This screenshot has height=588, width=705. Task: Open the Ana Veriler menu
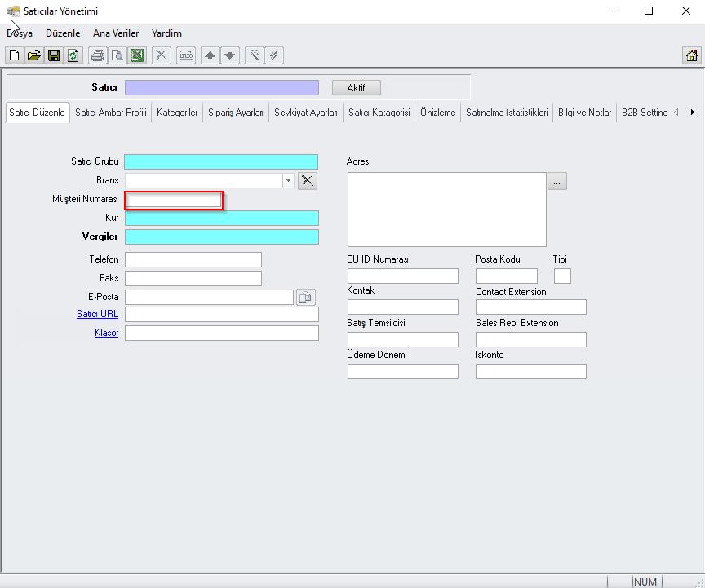tap(116, 33)
